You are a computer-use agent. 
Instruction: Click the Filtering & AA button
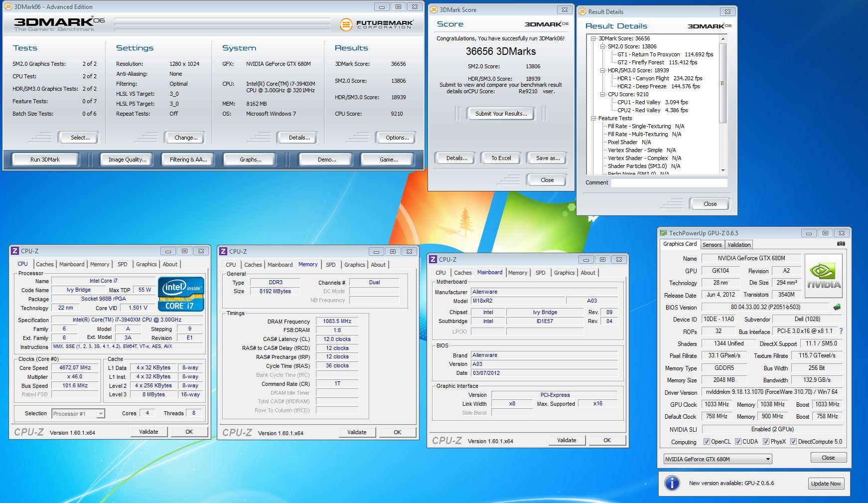(188, 160)
